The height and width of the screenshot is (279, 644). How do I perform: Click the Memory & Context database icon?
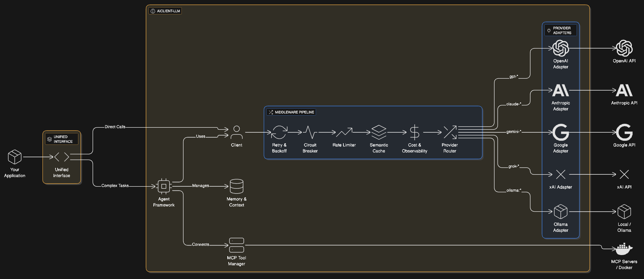237,186
